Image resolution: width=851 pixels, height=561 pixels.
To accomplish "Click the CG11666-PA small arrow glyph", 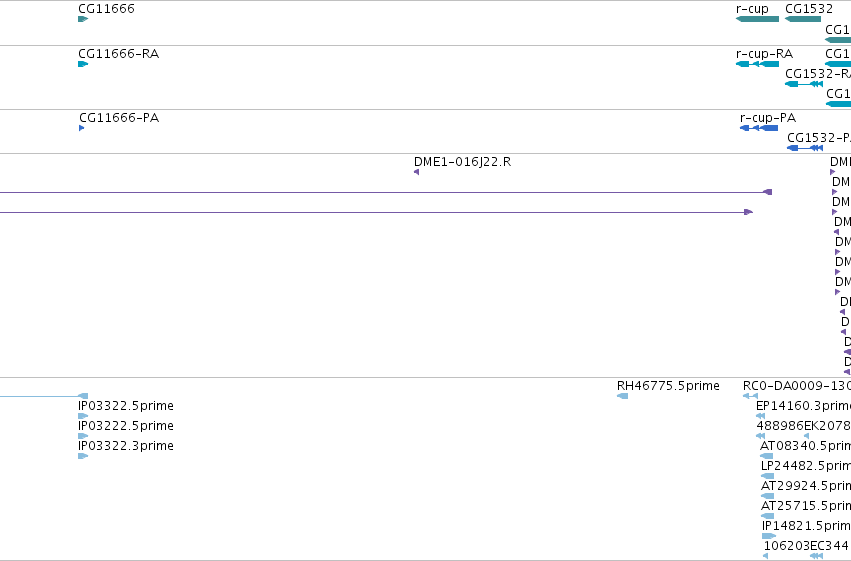I will tap(81, 128).
